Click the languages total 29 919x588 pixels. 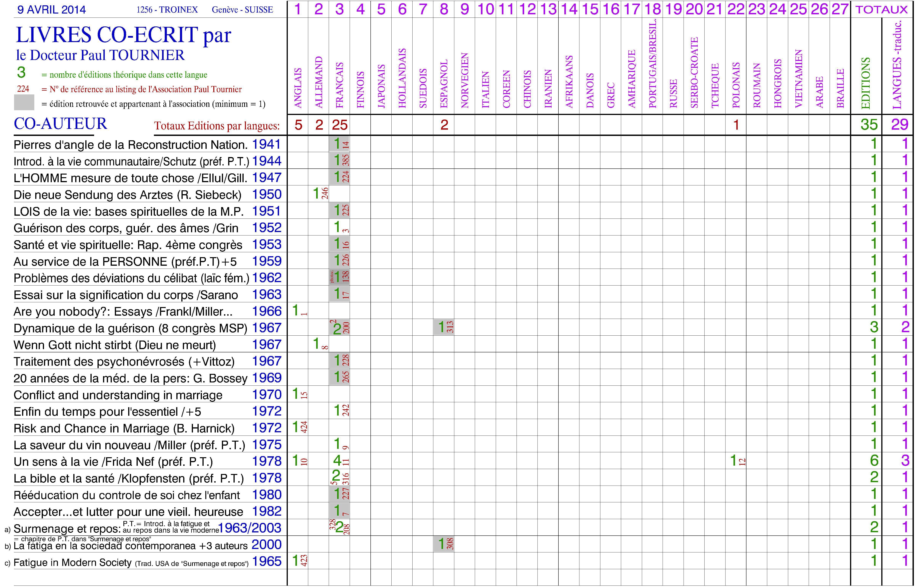[x=899, y=125]
